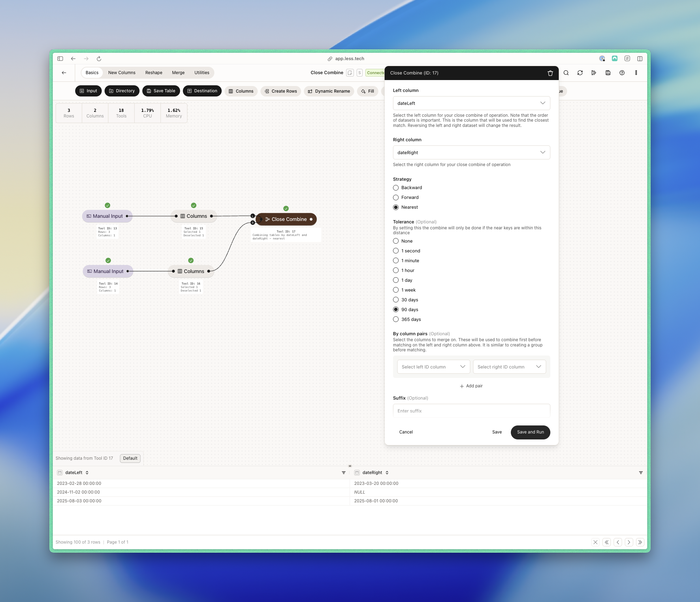Viewport: 700px width, 602px height.
Task: Select the Backward strategy radio button
Action: 396,188
